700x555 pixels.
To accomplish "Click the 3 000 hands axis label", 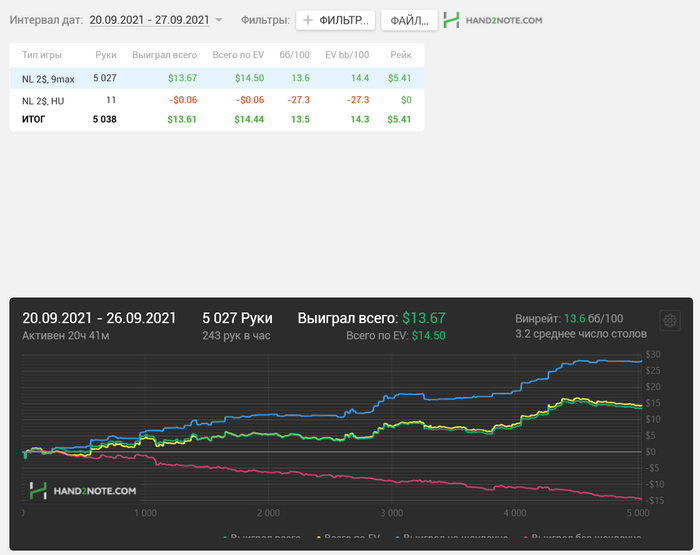I will [x=392, y=513].
